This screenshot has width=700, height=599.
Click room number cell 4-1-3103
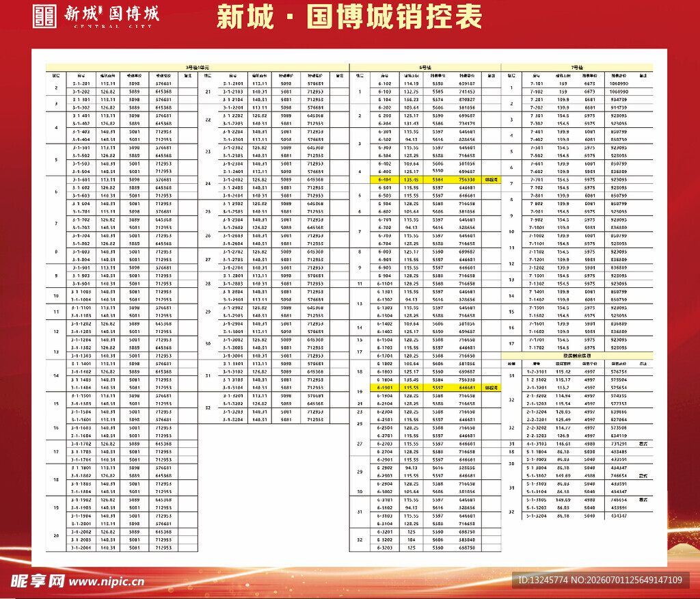(x=537, y=444)
